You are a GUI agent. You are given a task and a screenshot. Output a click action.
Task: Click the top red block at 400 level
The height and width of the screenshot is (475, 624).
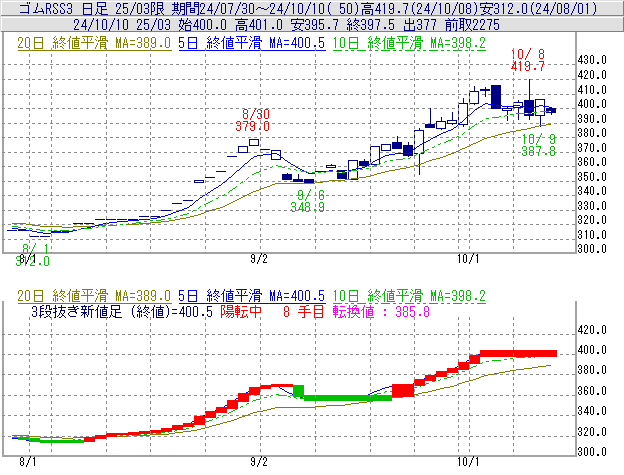[x=518, y=353]
